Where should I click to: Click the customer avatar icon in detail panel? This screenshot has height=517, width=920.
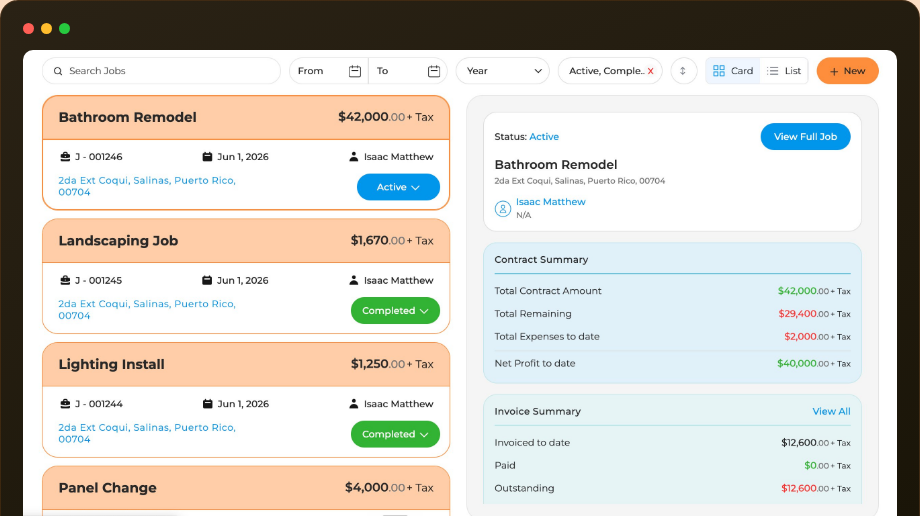pos(503,208)
